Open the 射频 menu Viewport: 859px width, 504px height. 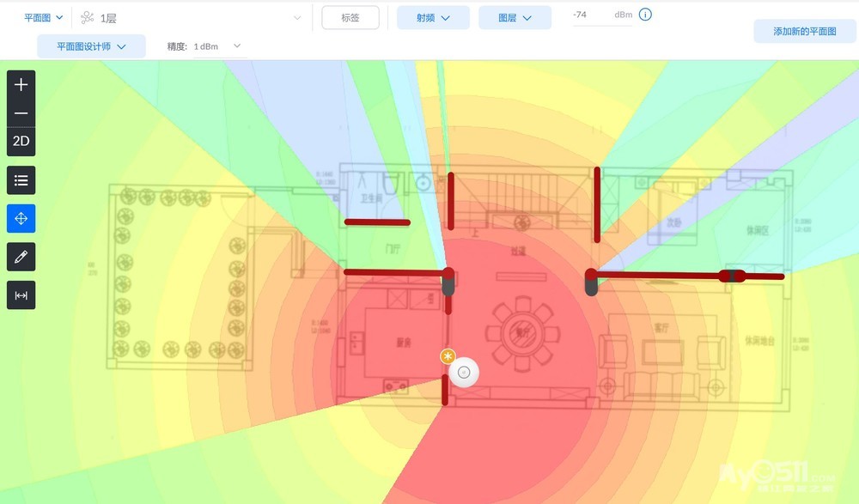coord(433,17)
